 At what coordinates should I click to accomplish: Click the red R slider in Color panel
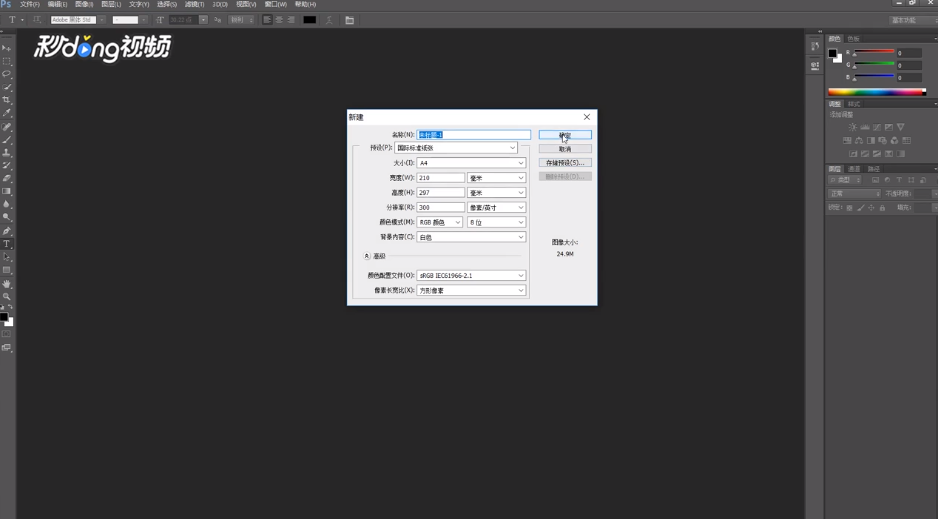click(874, 53)
